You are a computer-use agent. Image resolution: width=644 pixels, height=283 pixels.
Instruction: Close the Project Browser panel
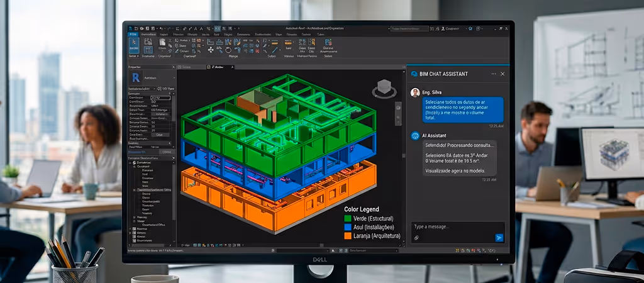174,158
